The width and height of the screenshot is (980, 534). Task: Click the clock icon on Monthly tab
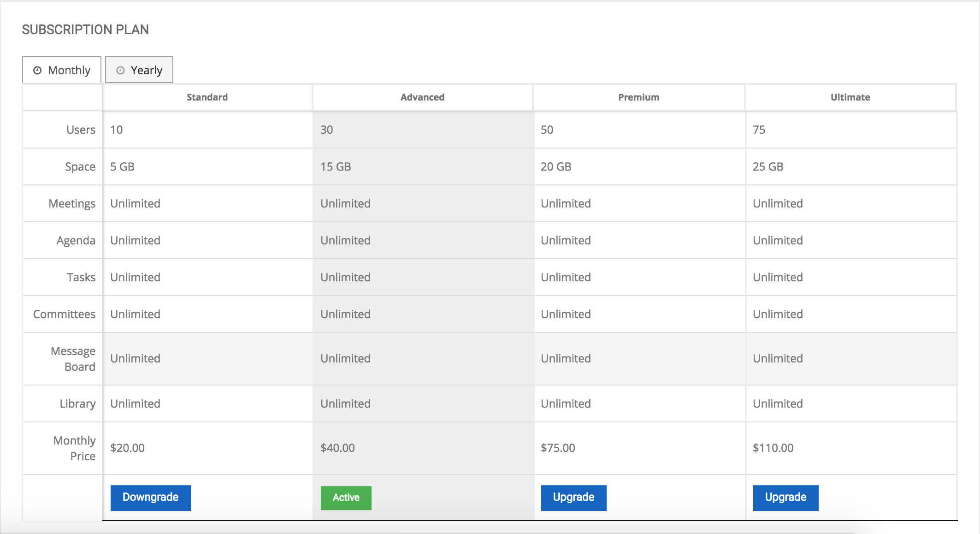tap(37, 70)
